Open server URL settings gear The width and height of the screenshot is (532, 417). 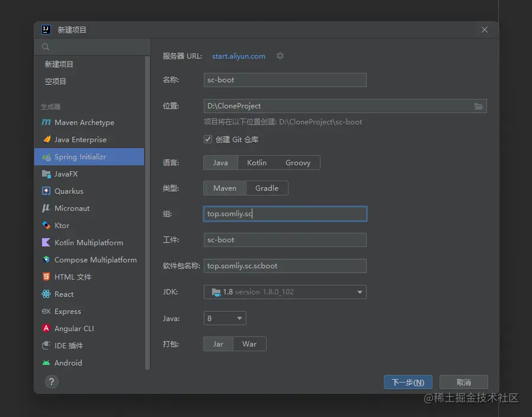pyautogui.click(x=280, y=56)
